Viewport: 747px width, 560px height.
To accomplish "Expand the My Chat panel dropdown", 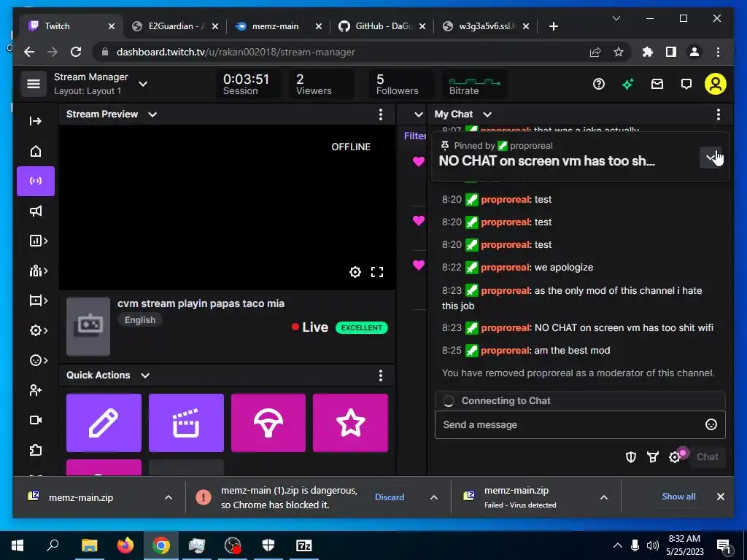I will [x=487, y=114].
